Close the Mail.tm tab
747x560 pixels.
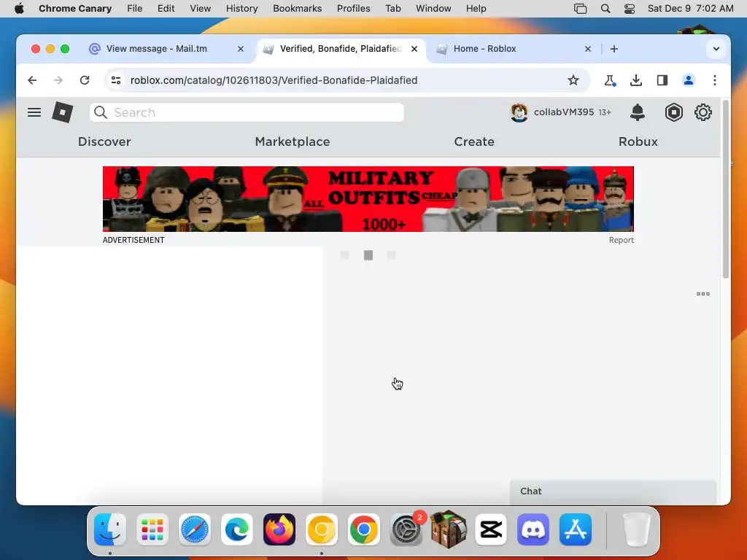point(241,49)
